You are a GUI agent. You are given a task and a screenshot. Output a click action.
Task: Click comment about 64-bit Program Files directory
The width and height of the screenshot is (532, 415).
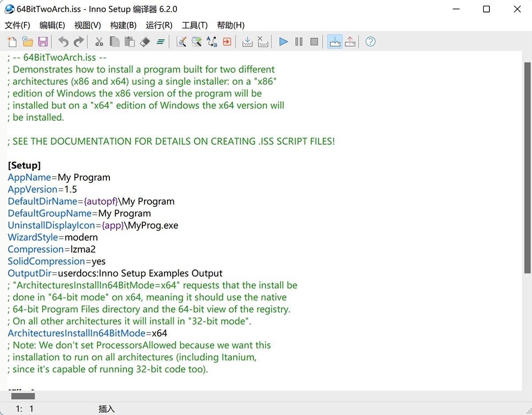click(x=149, y=309)
